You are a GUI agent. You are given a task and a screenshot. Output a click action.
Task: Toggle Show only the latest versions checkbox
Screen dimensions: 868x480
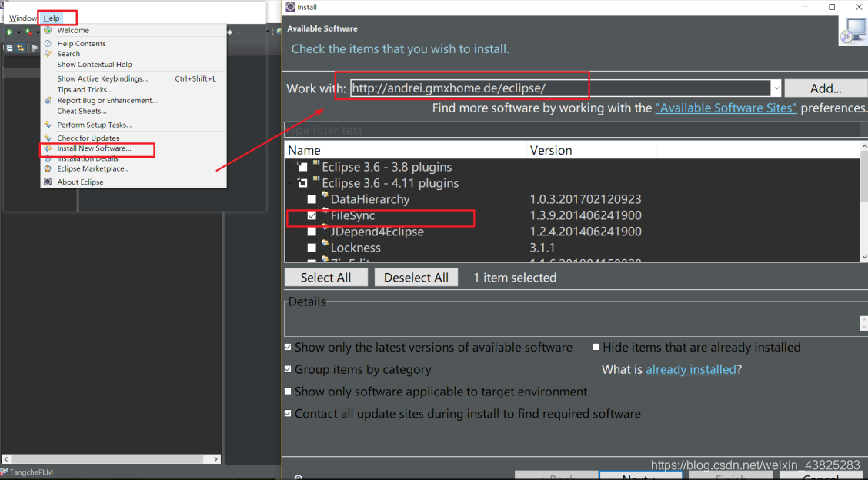288,347
